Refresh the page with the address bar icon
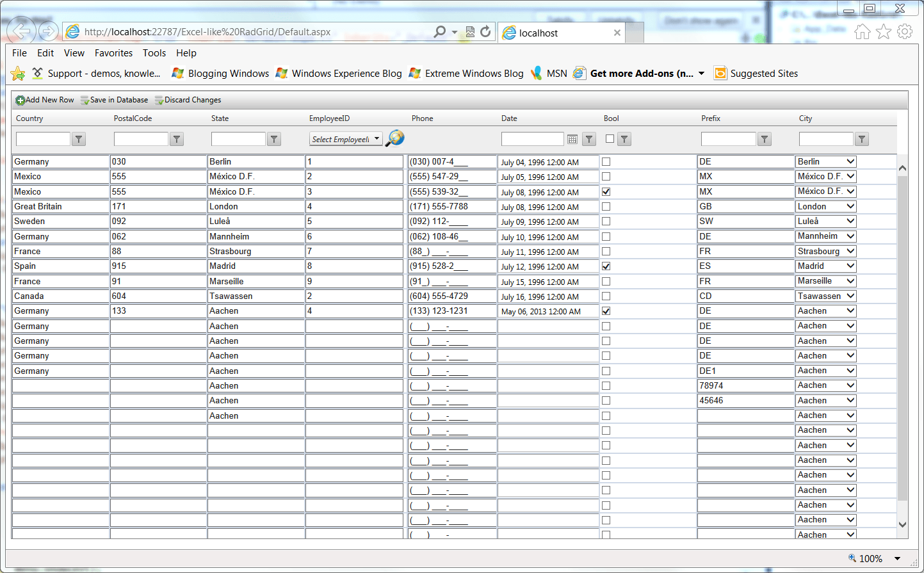The height and width of the screenshot is (573, 924). click(x=486, y=31)
